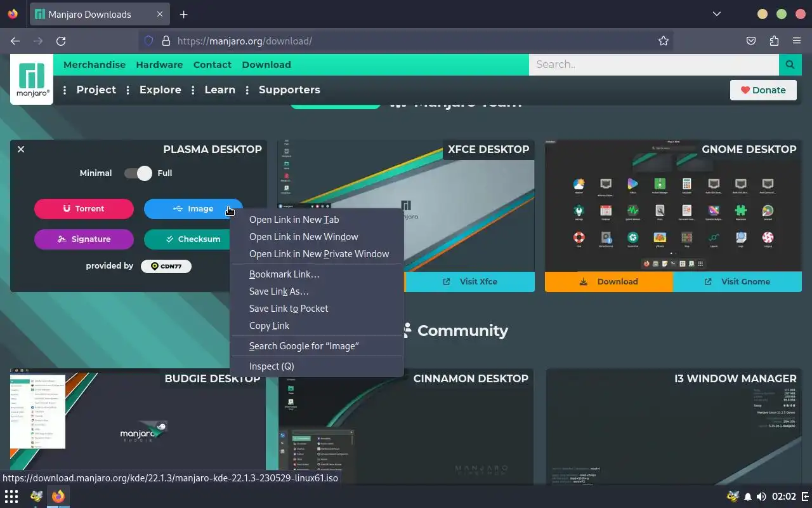Select Search Google for “Image”
This screenshot has width=812, height=508.
(317, 346)
